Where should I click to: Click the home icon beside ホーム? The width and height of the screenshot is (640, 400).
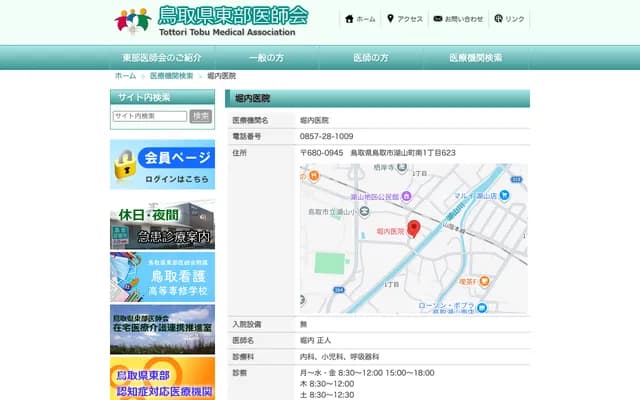coord(349,19)
